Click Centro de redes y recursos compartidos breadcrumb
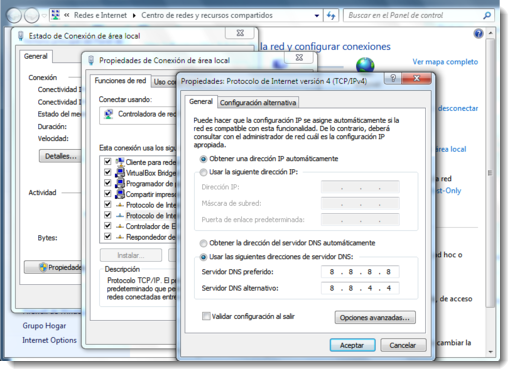 (x=207, y=15)
